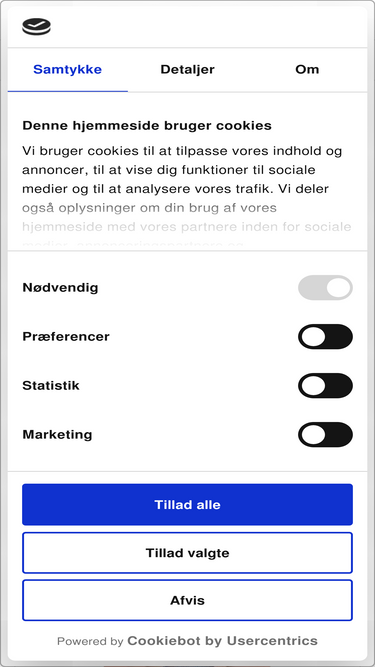Click the Cookiebot checkmark logo icon
The width and height of the screenshot is (375, 667).
(x=37, y=27)
